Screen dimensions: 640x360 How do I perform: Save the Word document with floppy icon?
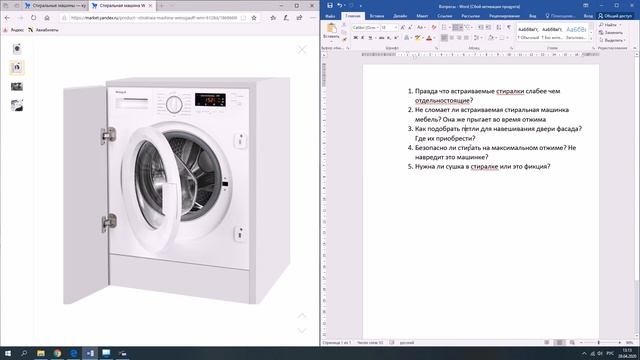330,5
